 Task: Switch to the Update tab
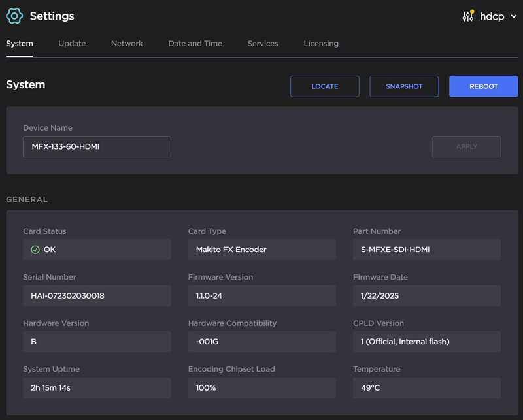pyautogui.click(x=72, y=44)
